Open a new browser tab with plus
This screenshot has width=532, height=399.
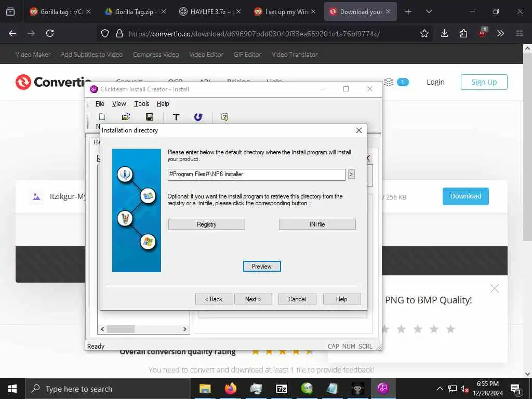click(x=408, y=12)
